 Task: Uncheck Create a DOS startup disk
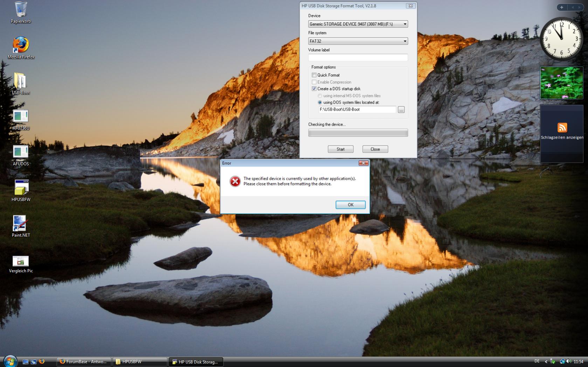point(314,89)
